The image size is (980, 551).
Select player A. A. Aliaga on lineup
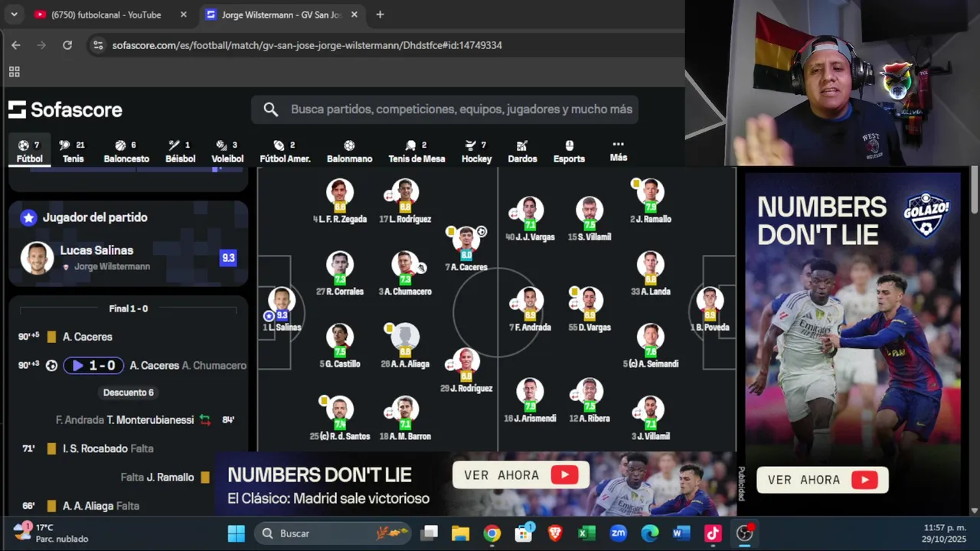coord(405,346)
